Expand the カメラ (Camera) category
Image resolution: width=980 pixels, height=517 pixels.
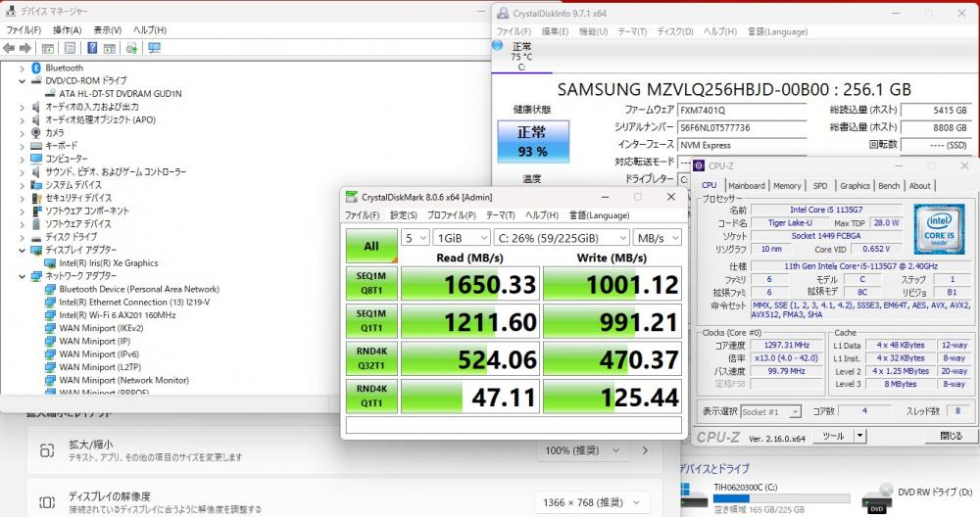[x=24, y=132]
